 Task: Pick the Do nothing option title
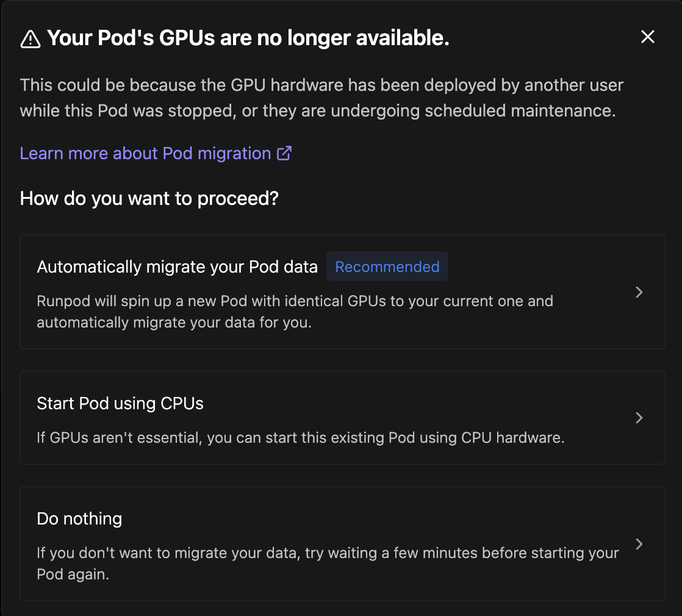tap(79, 518)
